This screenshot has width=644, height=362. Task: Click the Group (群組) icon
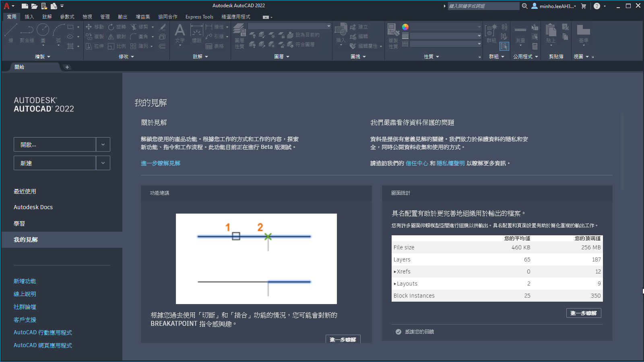(x=491, y=33)
